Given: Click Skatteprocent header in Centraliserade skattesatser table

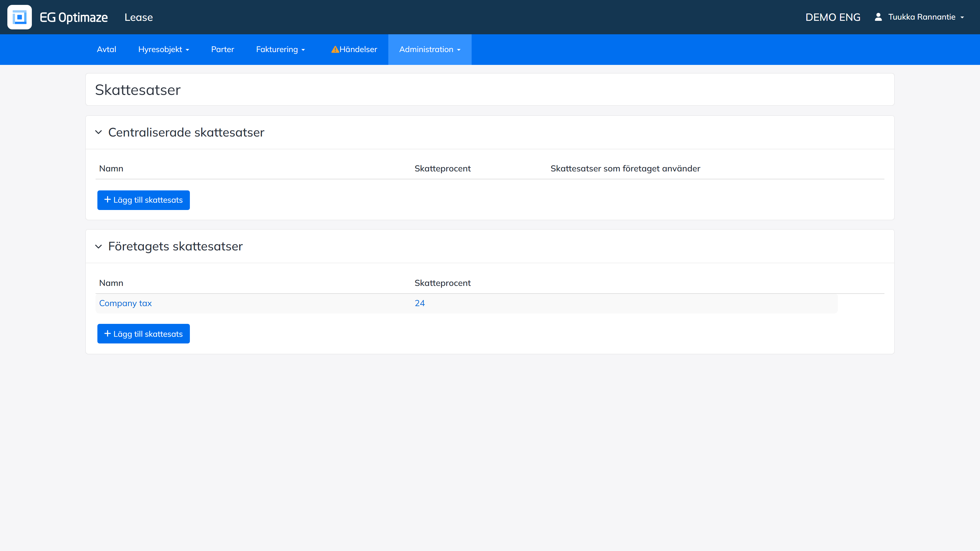Looking at the screenshot, I should pyautogui.click(x=443, y=168).
